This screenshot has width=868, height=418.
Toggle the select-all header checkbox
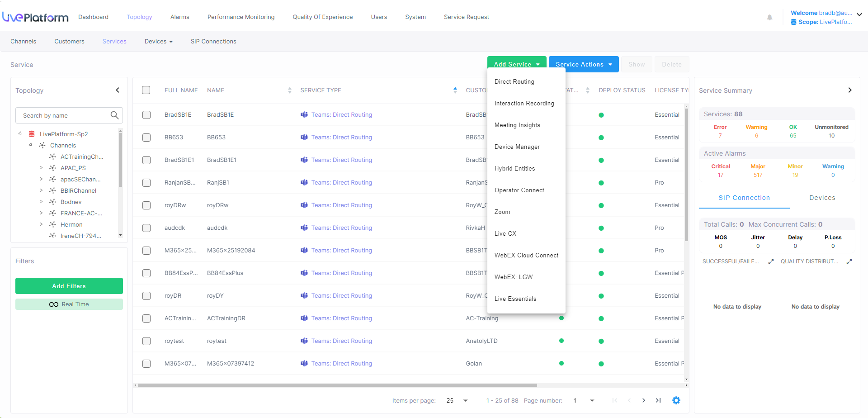pos(146,90)
